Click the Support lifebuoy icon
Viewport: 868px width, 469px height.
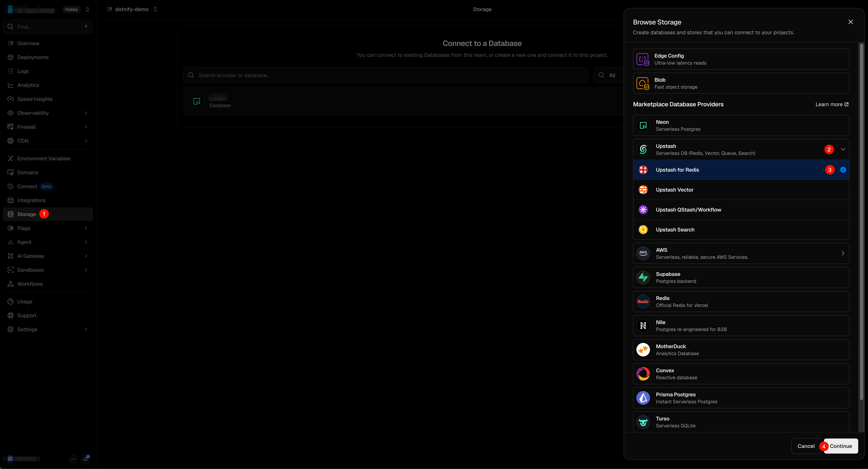10,315
